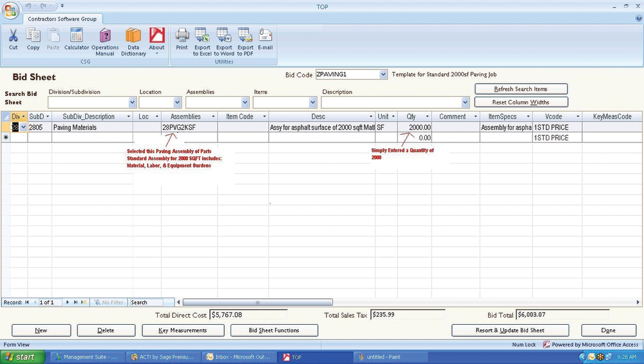The image size is (644, 364).
Task: Click the scrollbar left arrow
Action: (x=178, y=302)
